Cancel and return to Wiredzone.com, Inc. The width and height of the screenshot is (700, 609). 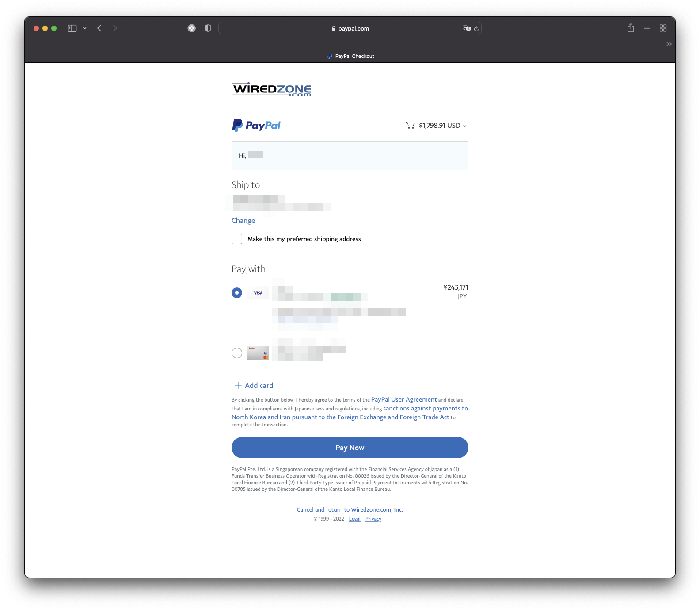350,509
